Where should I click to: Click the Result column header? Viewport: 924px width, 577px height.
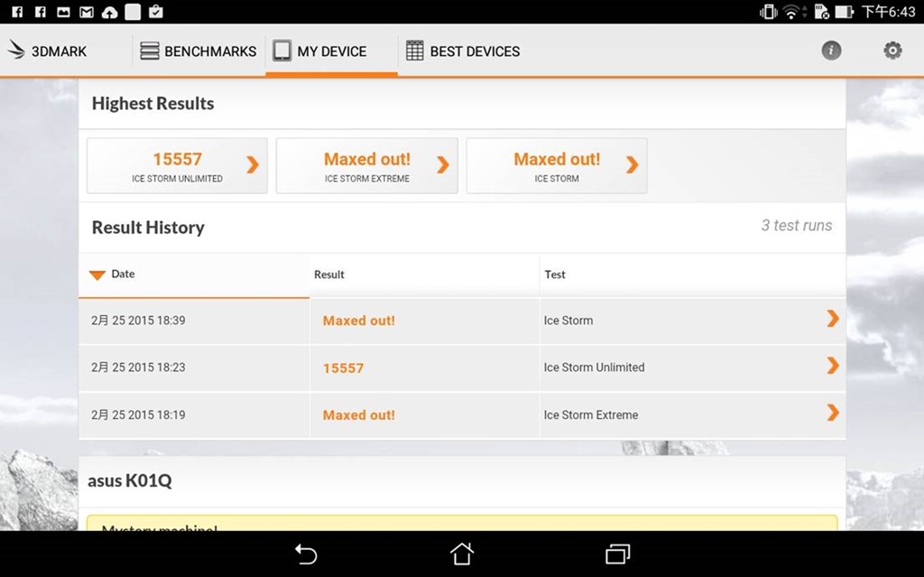(x=424, y=275)
